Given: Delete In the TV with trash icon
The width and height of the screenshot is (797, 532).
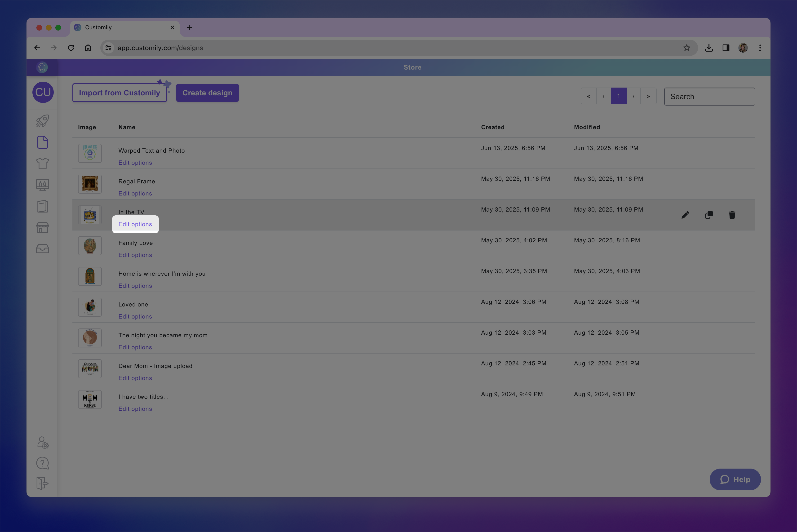Looking at the screenshot, I should pyautogui.click(x=732, y=215).
